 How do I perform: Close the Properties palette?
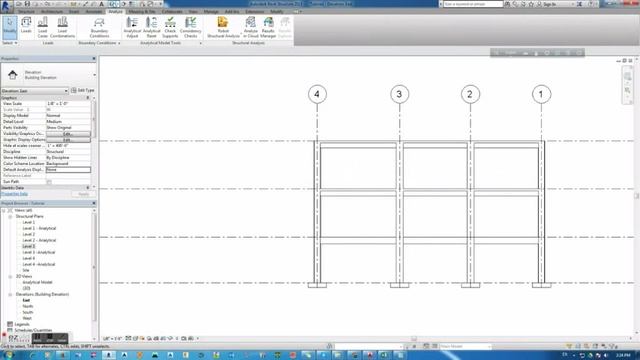click(94, 59)
